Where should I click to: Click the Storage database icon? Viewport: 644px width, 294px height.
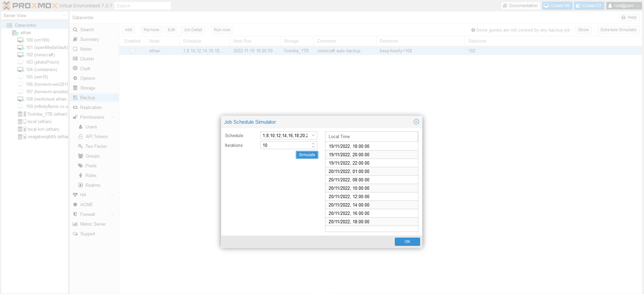75,88
